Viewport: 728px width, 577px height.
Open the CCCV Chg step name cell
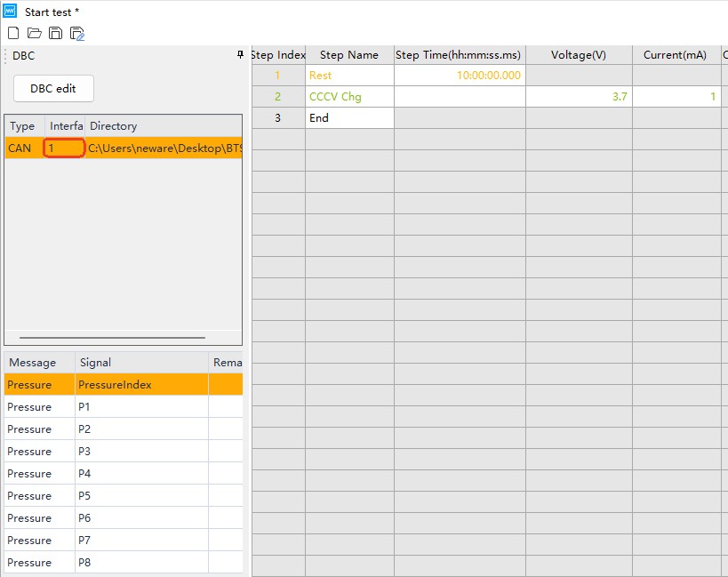coord(349,97)
